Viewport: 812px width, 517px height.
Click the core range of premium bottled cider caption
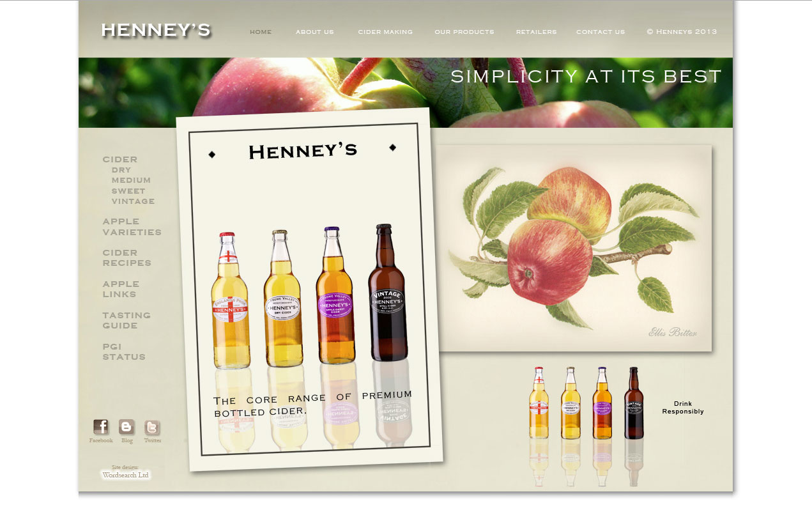tap(313, 404)
